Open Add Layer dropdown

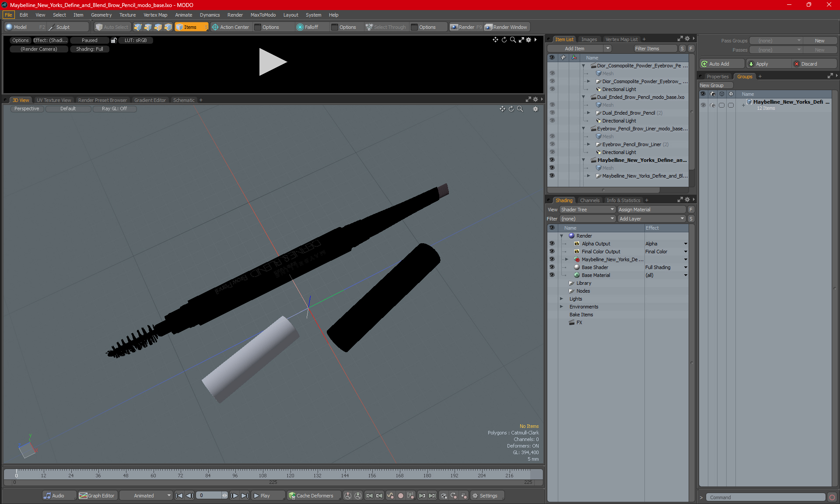651,219
